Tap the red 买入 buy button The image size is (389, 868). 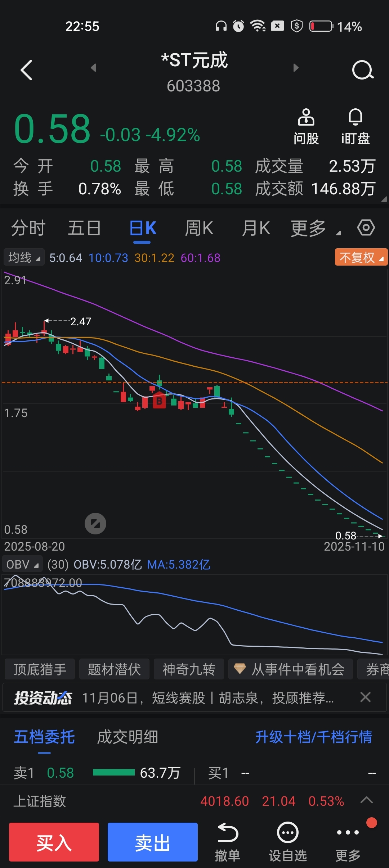(54, 842)
